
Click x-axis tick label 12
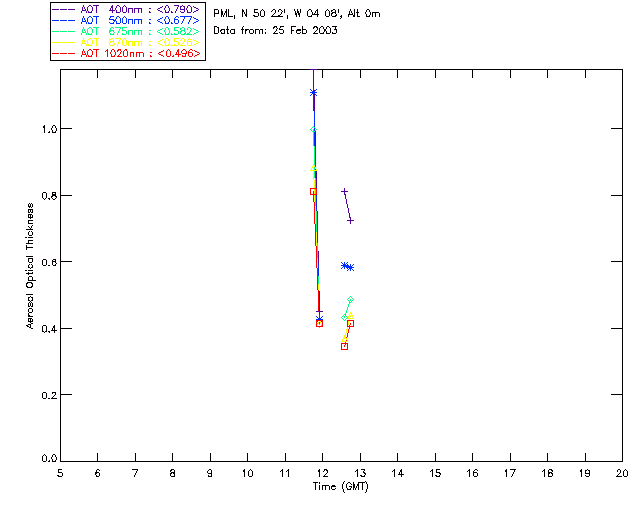pyautogui.click(x=322, y=473)
